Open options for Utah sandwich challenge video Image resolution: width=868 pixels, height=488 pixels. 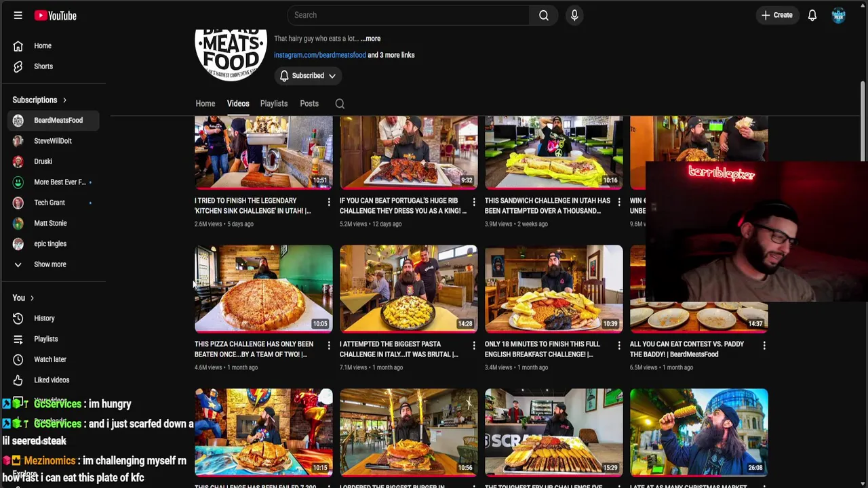(x=619, y=202)
